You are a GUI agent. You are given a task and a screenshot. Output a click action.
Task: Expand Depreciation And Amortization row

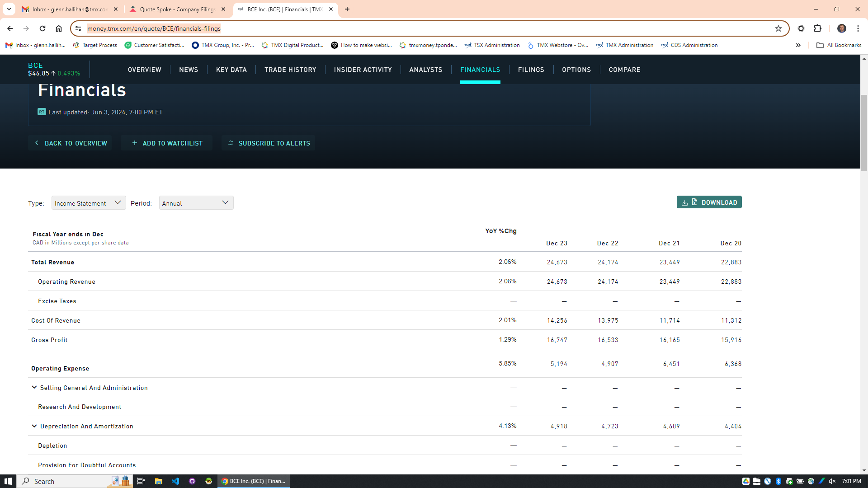tap(34, 426)
